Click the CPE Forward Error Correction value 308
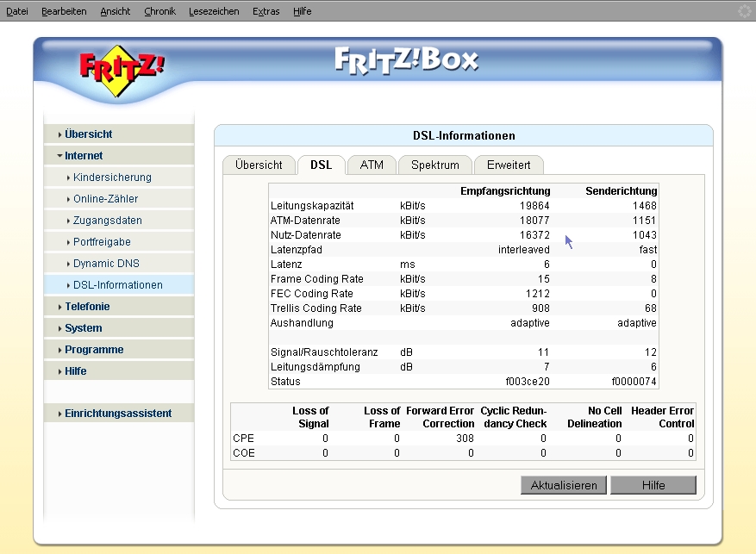 point(465,439)
